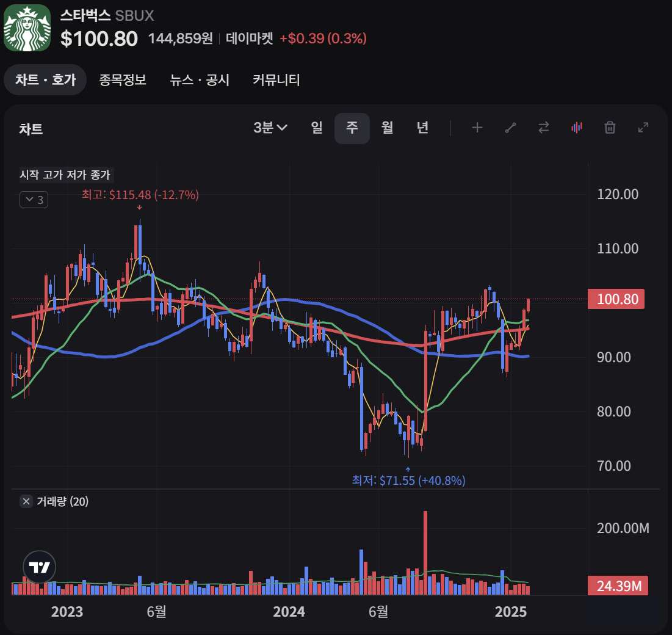
Task: Select the line drawing tool icon
Action: (x=510, y=128)
